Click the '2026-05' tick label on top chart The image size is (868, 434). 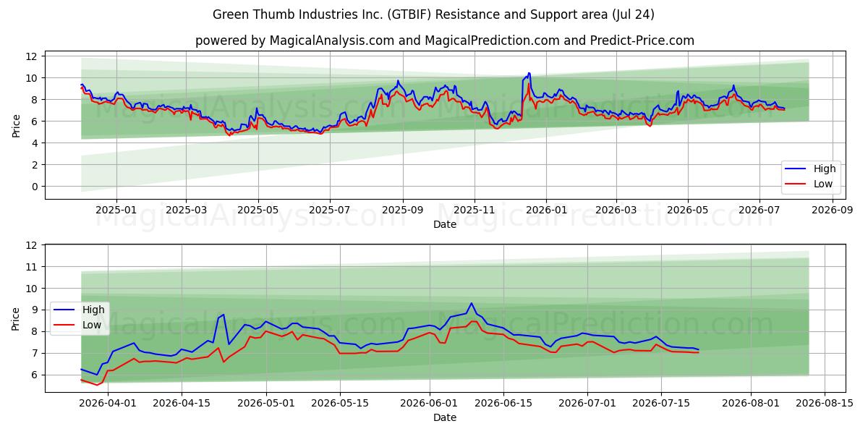687,209
